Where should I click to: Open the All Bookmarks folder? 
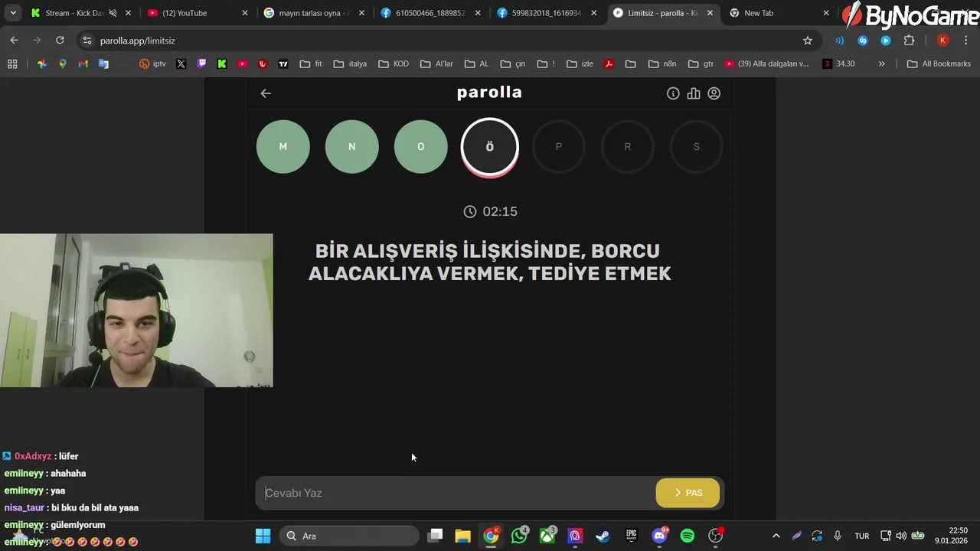(939, 64)
